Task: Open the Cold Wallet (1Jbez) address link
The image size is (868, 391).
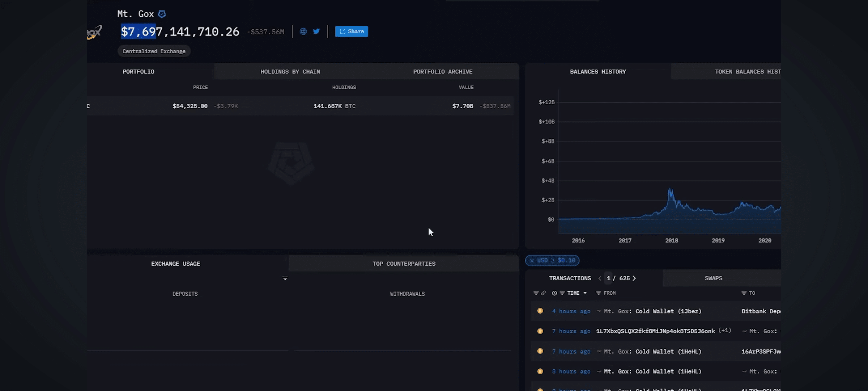Action: click(x=668, y=311)
